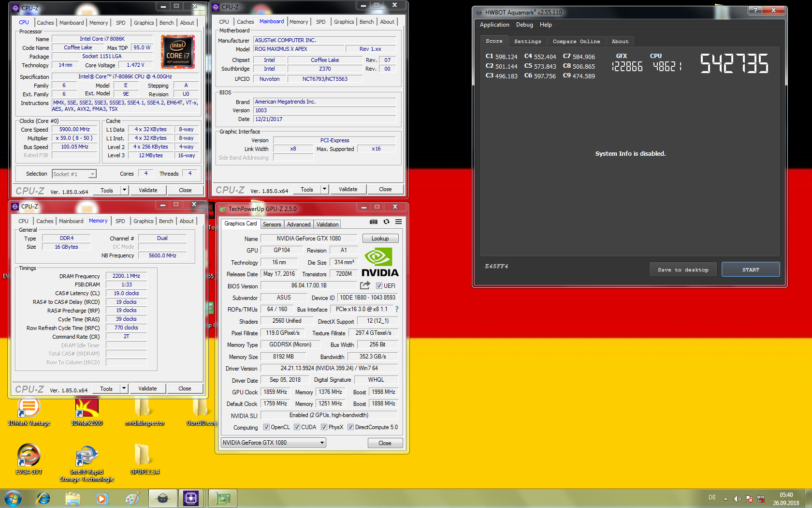This screenshot has width=812, height=508.
Task: Open the Advanced tab in GPU-Z
Action: pos(298,224)
